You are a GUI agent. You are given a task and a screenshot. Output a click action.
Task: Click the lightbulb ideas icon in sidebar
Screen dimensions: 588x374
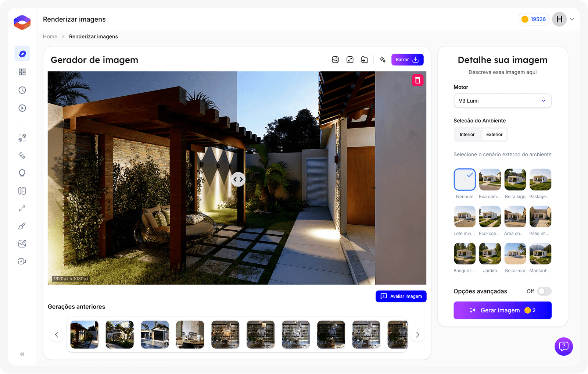[22, 173]
